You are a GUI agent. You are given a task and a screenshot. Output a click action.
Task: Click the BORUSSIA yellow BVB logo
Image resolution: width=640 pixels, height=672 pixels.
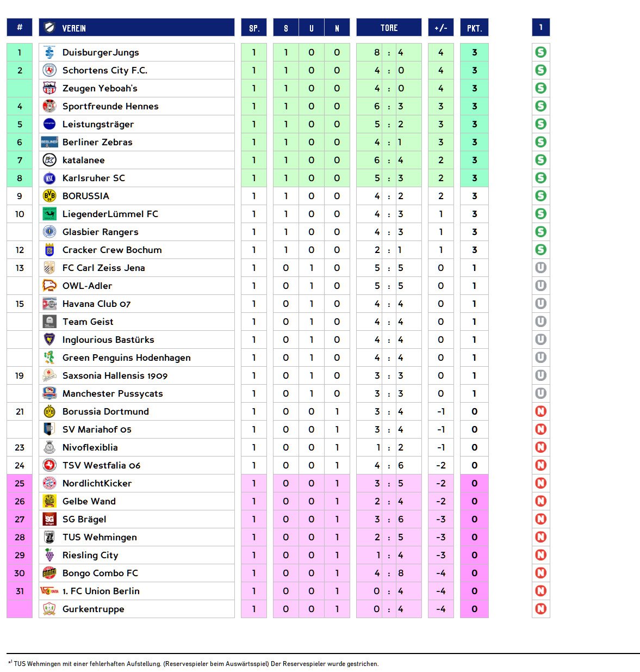[49, 196]
